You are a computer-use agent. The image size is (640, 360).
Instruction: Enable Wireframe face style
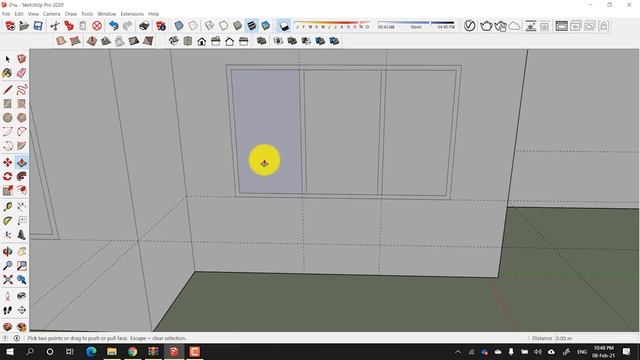209,26
